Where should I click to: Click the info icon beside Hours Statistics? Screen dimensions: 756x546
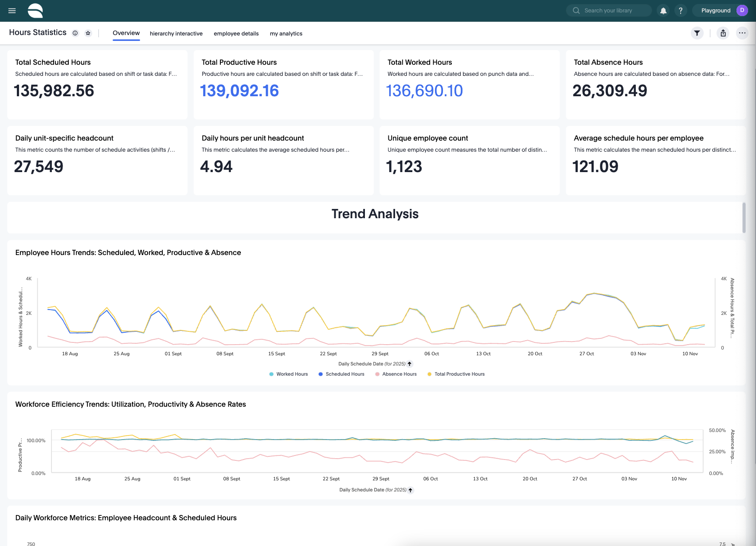point(75,33)
